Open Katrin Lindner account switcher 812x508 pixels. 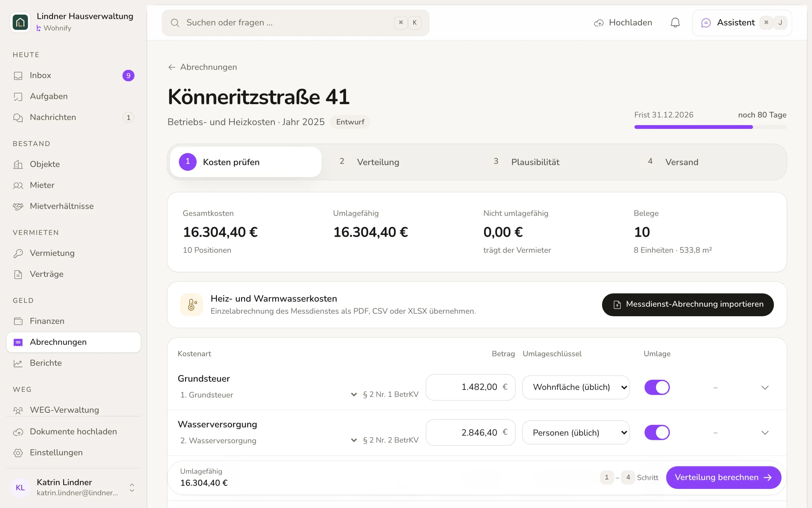(x=74, y=487)
